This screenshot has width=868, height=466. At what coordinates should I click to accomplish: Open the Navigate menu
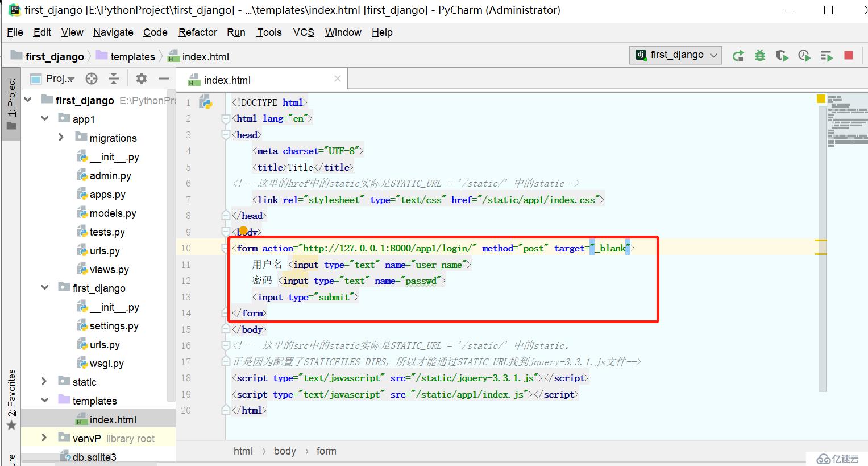[113, 32]
